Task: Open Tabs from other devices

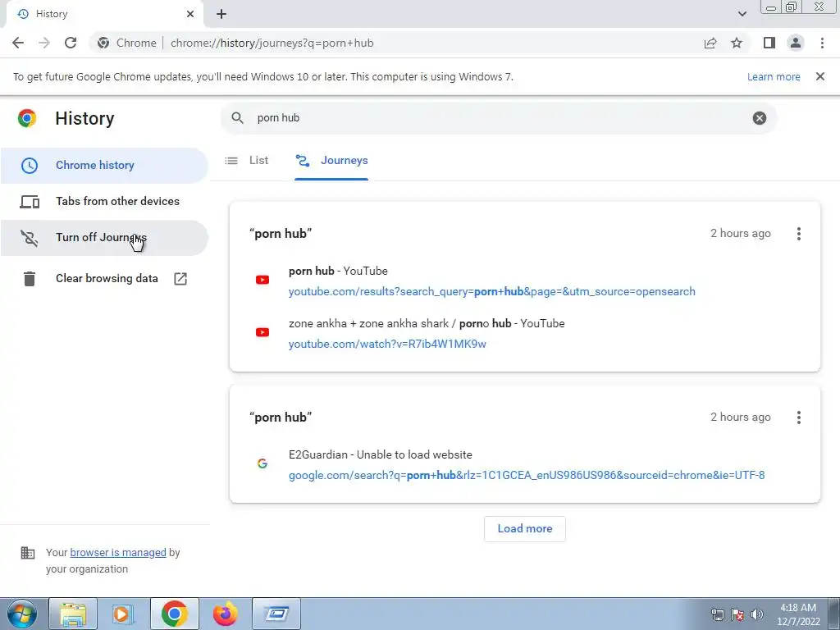Action: pyautogui.click(x=104, y=202)
